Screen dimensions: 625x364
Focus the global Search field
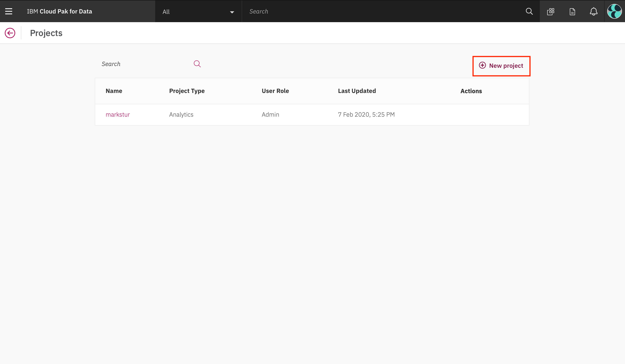372,11
